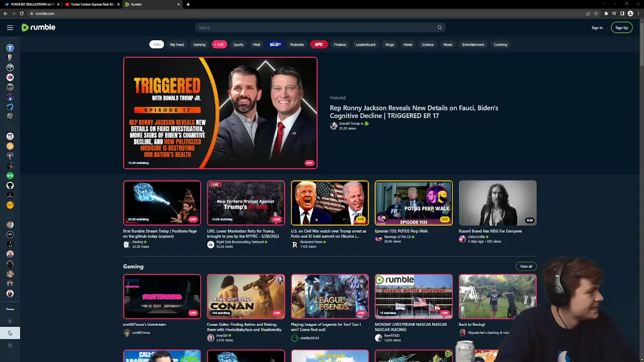Select the auto system theme icon
The image size is (644, 362).
click(10, 321)
